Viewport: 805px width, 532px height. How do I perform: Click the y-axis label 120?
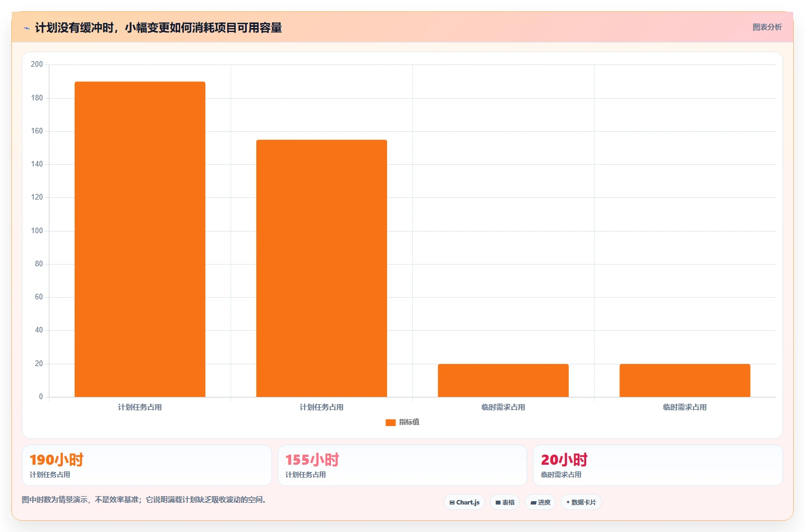pos(37,197)
